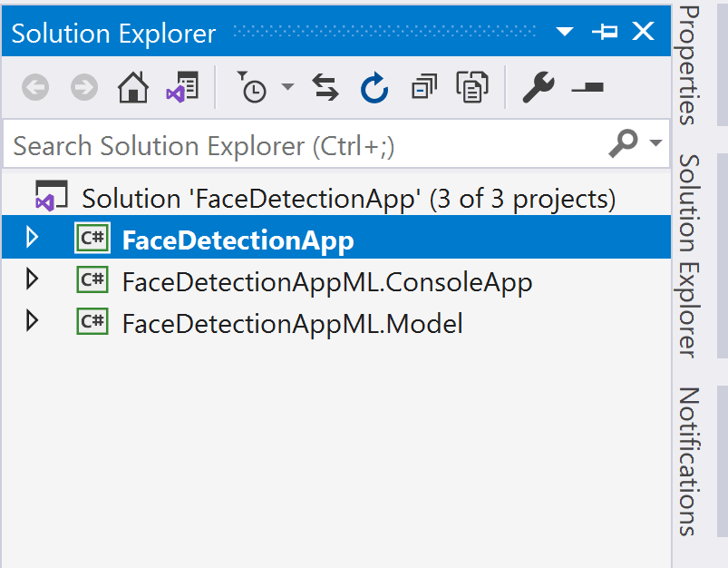Click the Home toolbar icon
This screenshot has width=728, height=568.
[x=133, y=88]
